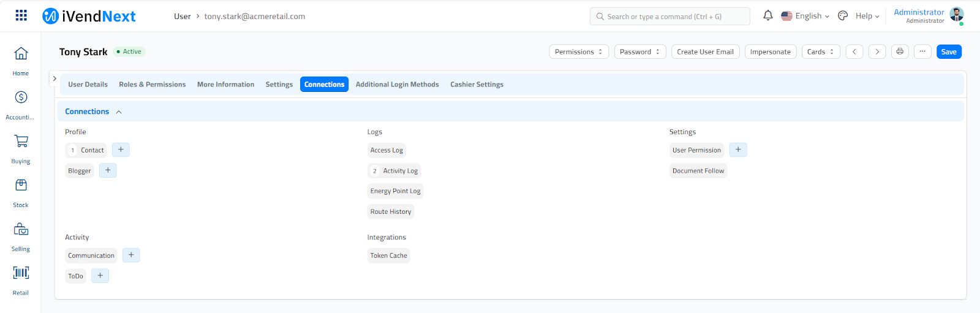The height and width of the screenshot is (313, 980).
Task: Go to the Accounting module icon
Action: pos(21,97)
